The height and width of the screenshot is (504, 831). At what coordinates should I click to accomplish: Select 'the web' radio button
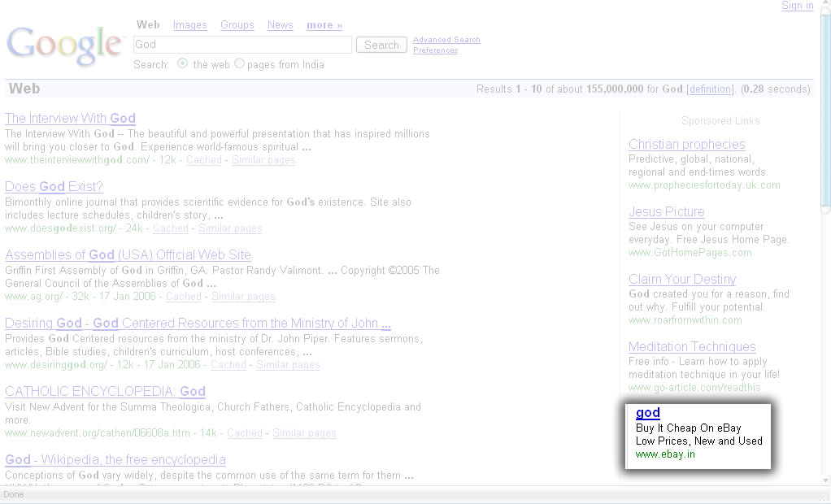183,63
